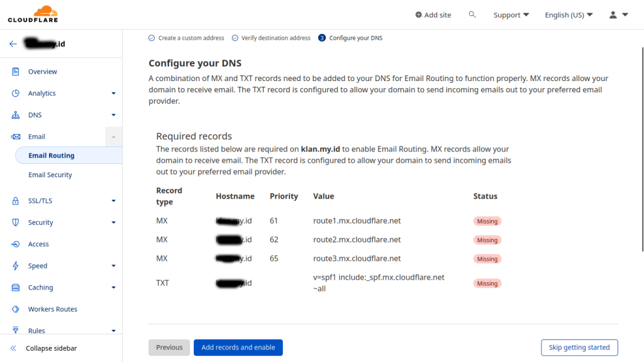Click the Create a custom address step label
This screenshot has width=644, height=362.
pyautogui.click(x=191, y=38)
